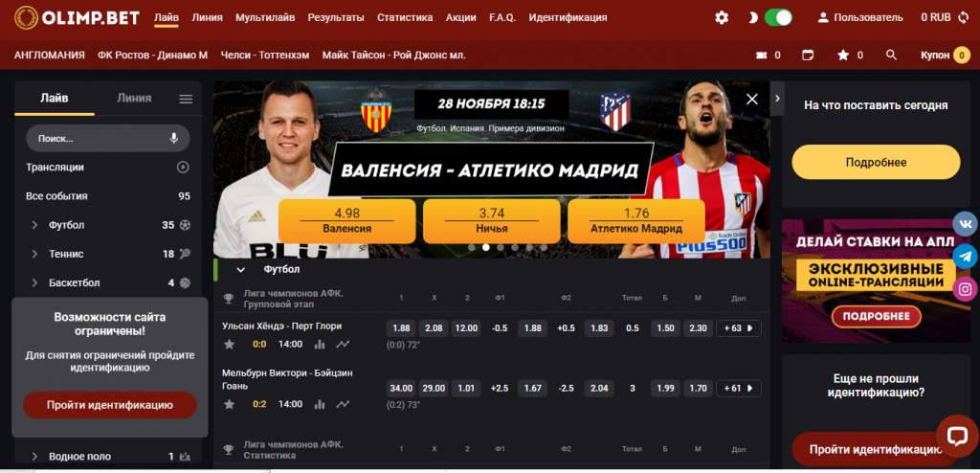The height and width of the screenshot is (473, 980).
Task: Open trend chart for Ульсан Хёндэ match
Action: coord(343,344)
